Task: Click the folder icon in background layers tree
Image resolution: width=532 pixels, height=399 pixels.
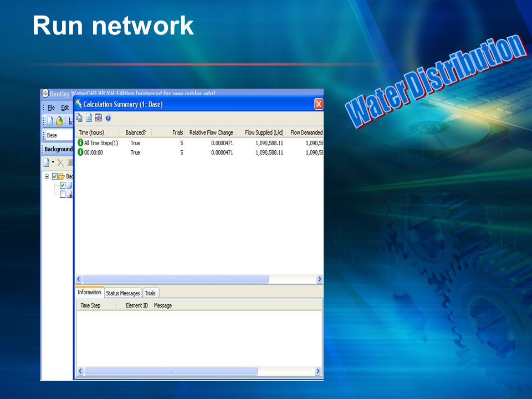Action: point(62,176)
